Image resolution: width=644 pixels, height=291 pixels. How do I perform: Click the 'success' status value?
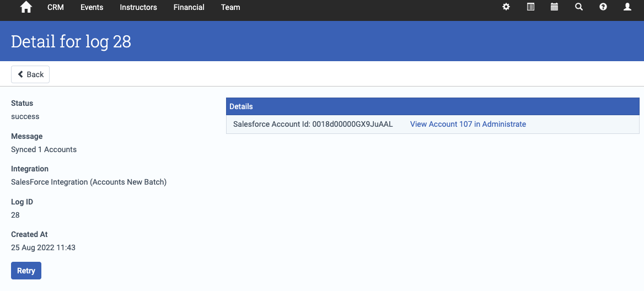pos(25,116)
